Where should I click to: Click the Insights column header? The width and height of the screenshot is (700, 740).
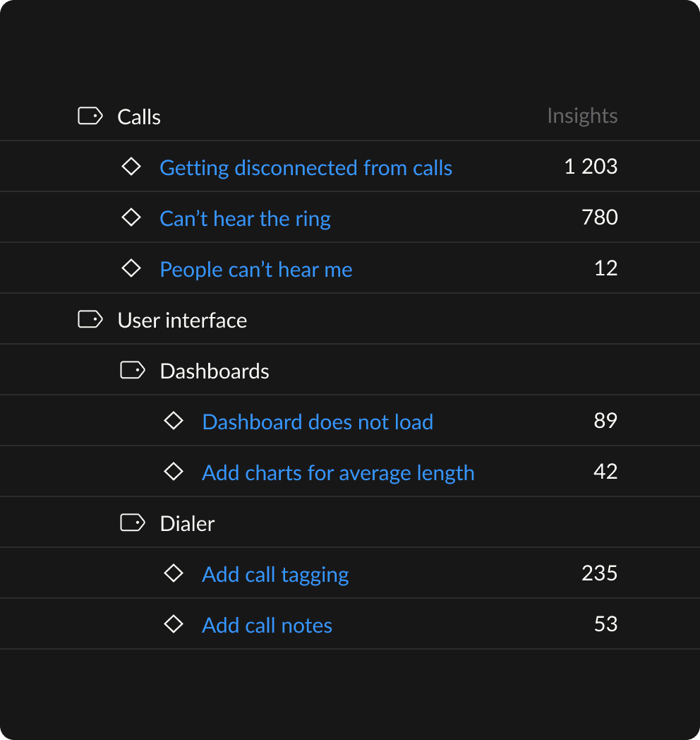(x=582, y=116)
